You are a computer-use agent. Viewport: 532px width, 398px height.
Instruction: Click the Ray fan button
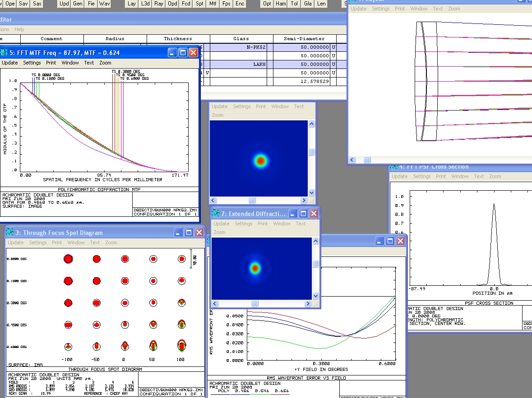(159, 4)
